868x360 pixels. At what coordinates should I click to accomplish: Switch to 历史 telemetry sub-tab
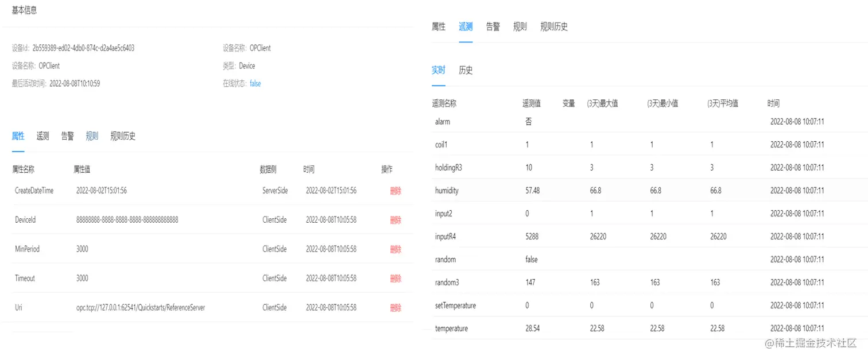[x=466, y=71]
